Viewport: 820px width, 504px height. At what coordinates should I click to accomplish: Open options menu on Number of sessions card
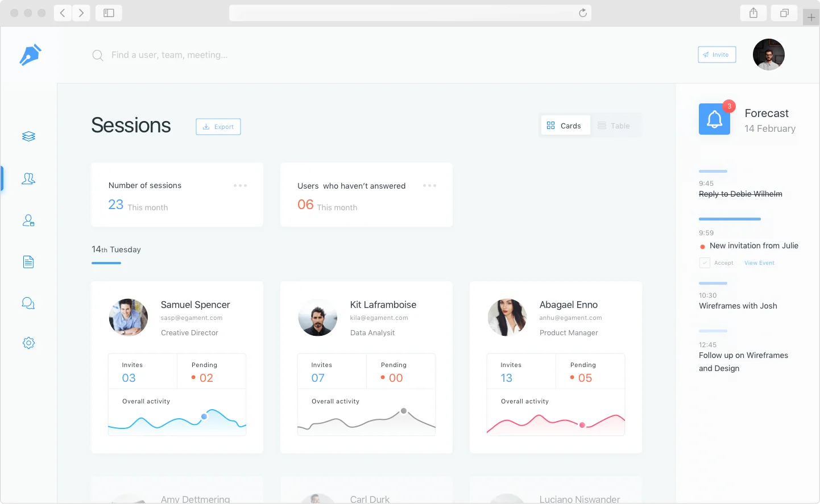point(240,185)
